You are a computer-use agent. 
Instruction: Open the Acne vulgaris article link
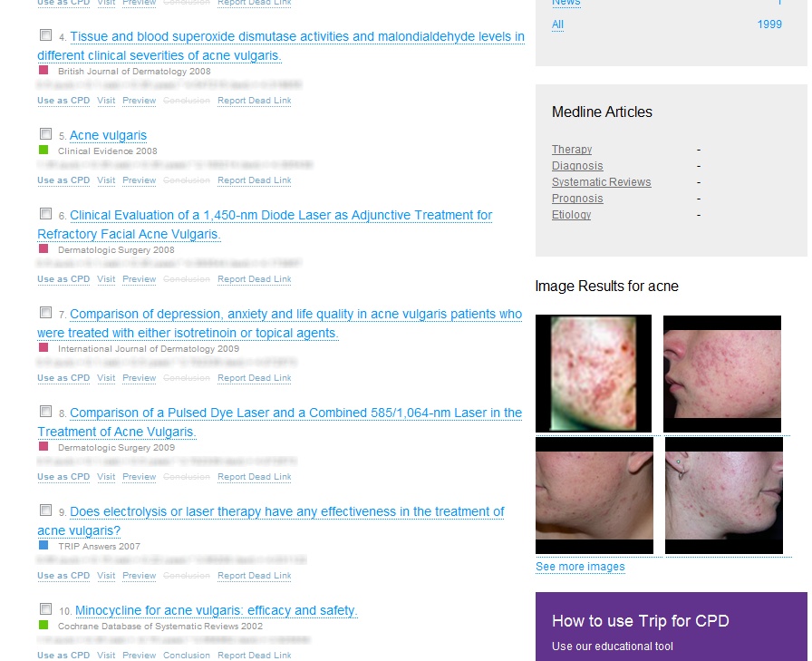[x=108, y=136]
